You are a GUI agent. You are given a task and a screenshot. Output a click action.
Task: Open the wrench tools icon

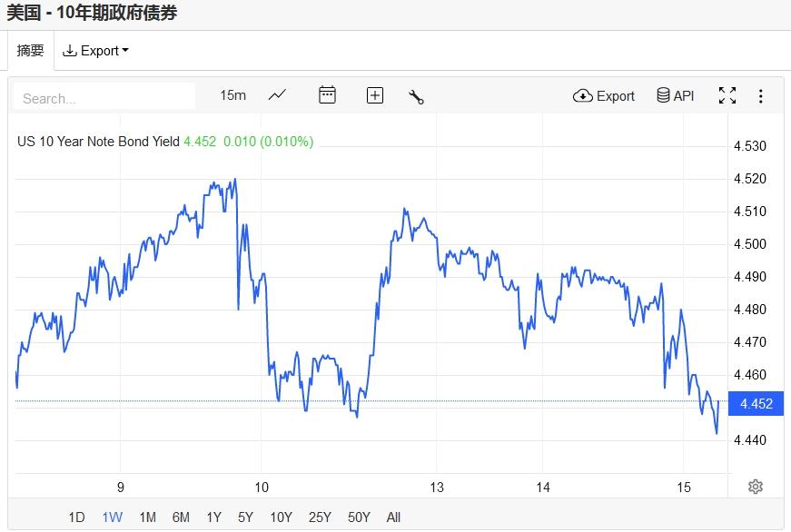coord(417,96)
